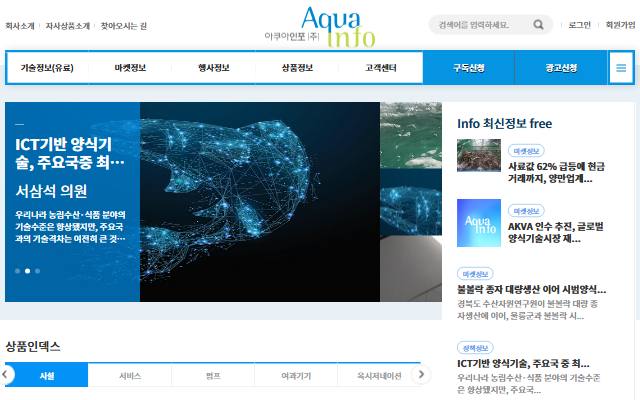Click the gray carousel thumbnail
640x400 pixels.
[411, 269]
